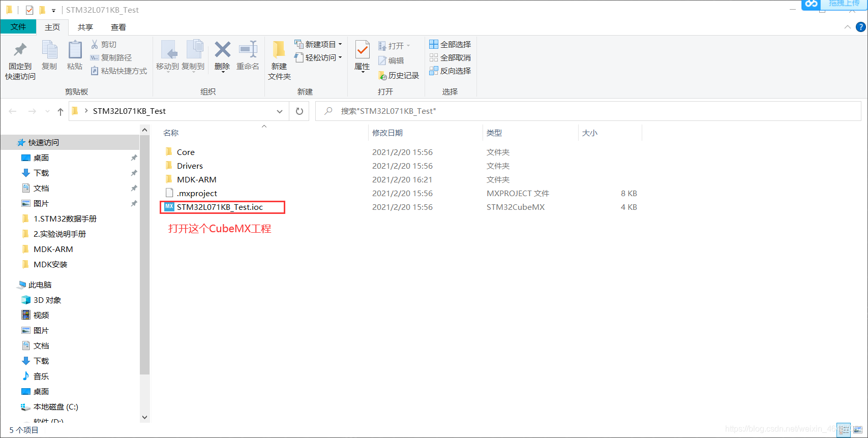Select the Drivers folder
This screenshot has height=438, width=868.
coord(184,166)
